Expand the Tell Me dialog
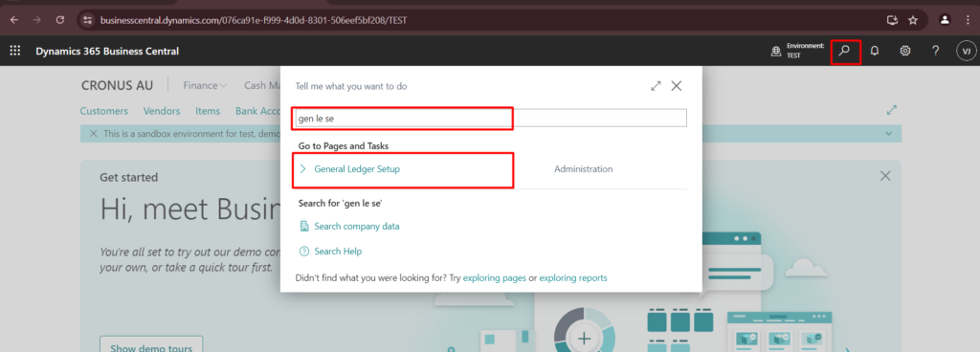This screenshot has width=980, height=352. [656, 86]
